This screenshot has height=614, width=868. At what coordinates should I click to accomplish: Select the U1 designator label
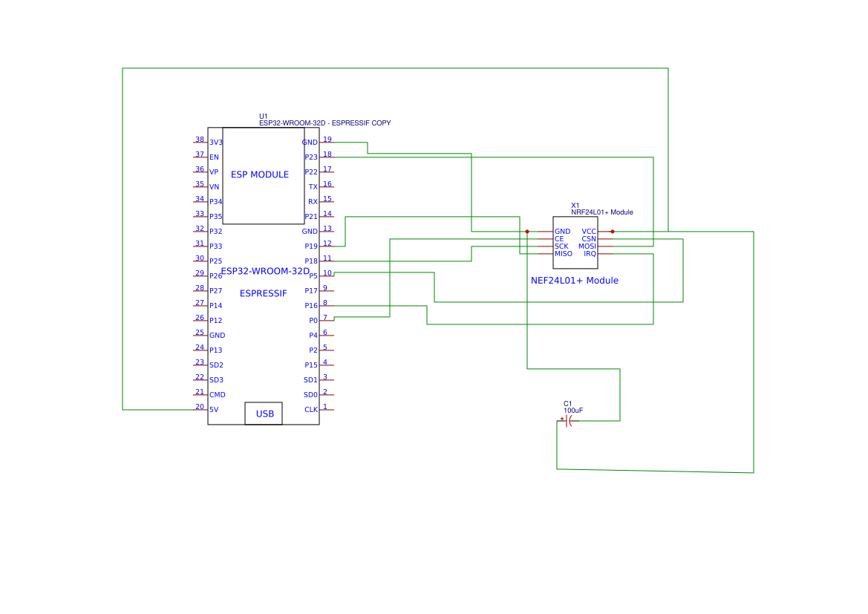(x=264, y=117)
